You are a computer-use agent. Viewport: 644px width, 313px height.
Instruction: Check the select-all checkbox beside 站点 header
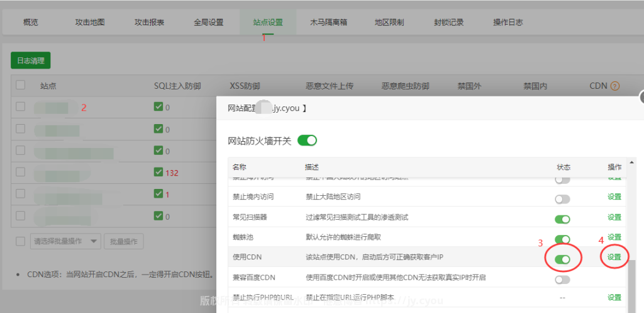click(x=21, y=86)
